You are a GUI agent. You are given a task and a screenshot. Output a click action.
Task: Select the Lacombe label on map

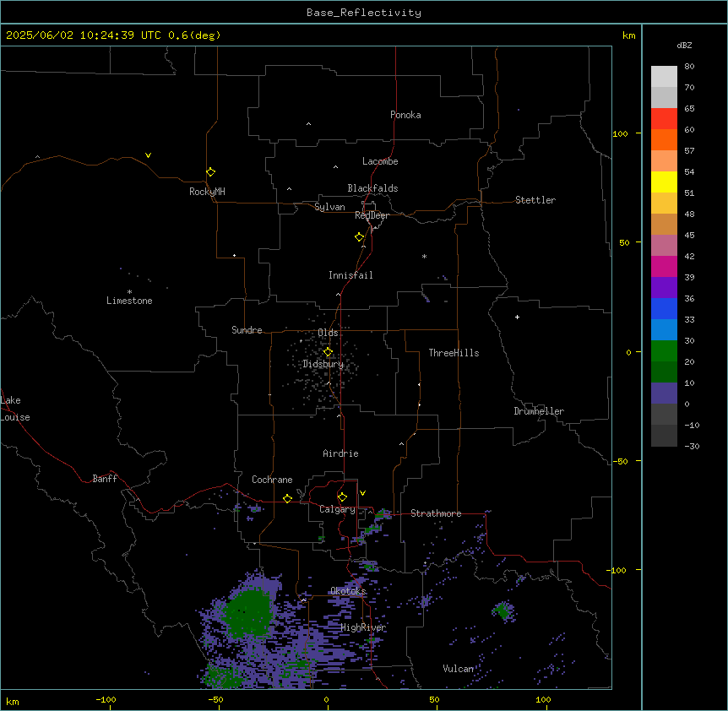pyautogui.click(x=380, y=161)
